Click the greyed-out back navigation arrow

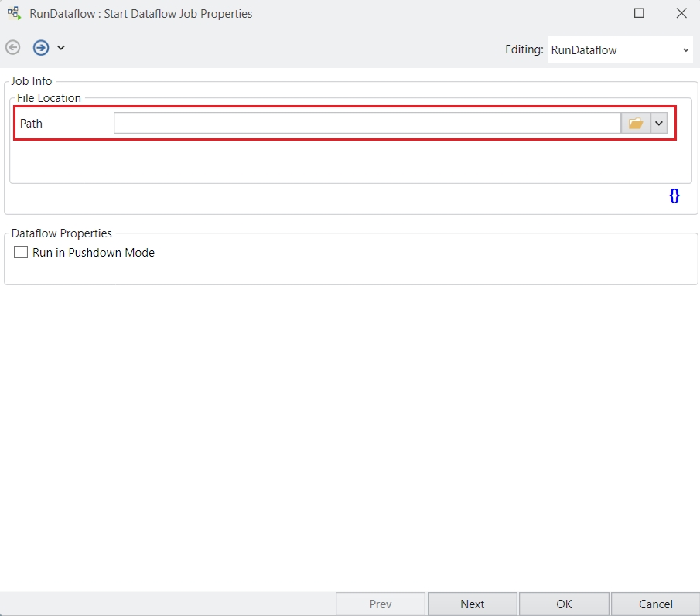click(13, 48)
